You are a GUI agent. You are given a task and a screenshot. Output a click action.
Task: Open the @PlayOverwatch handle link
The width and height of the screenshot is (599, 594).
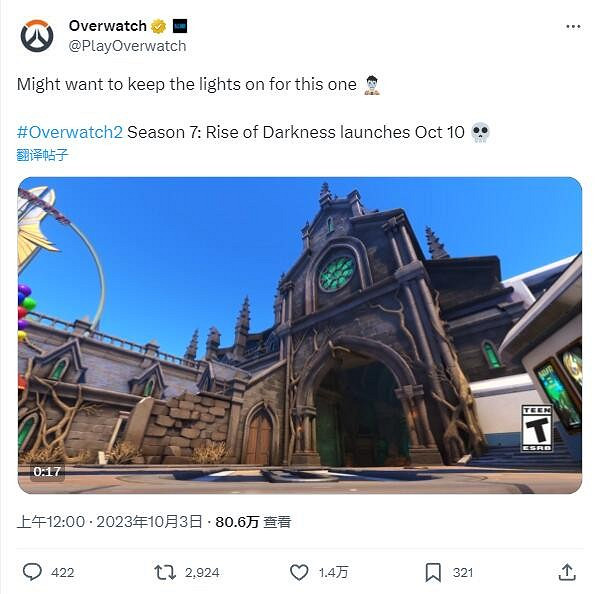(127, 46)
